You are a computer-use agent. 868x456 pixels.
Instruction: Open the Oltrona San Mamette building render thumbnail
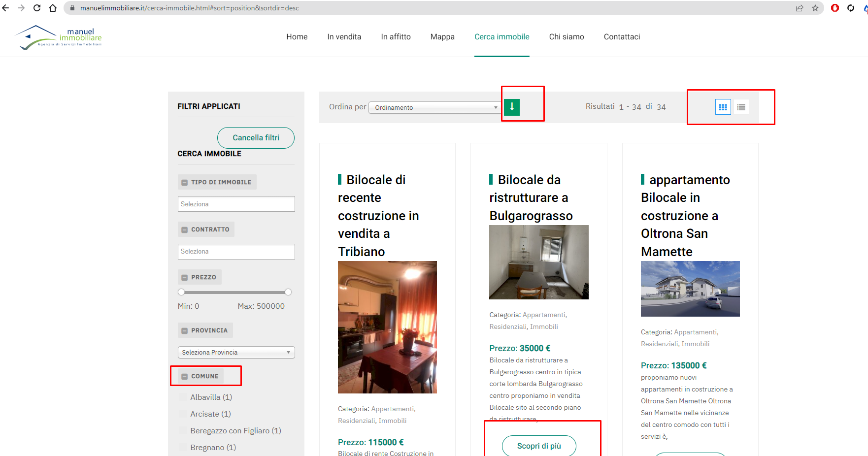point(690,289)
